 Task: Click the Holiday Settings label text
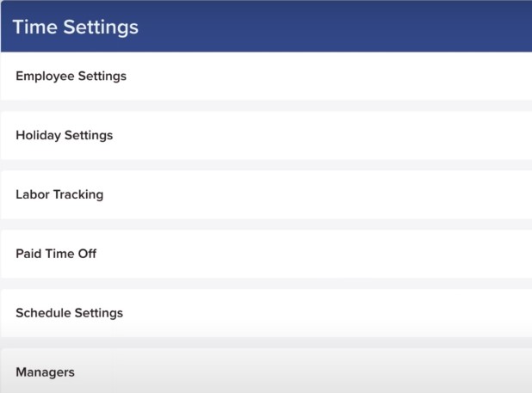(x=64, y=136)
